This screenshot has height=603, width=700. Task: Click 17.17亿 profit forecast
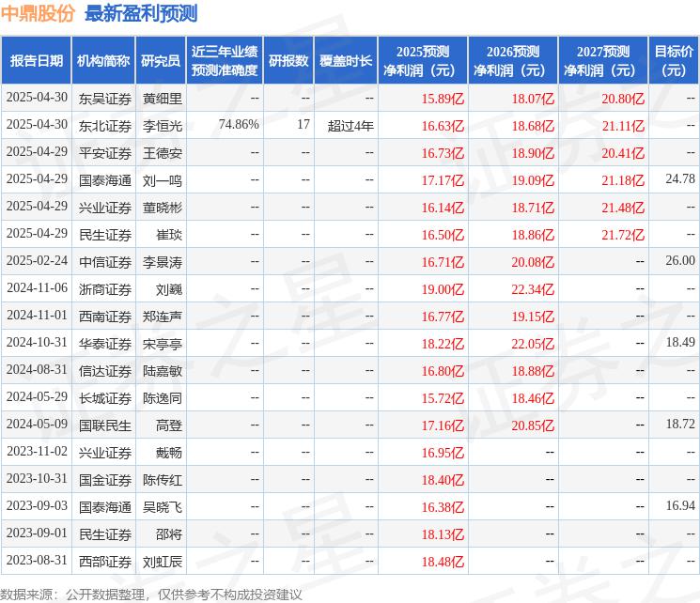(443, 180)
